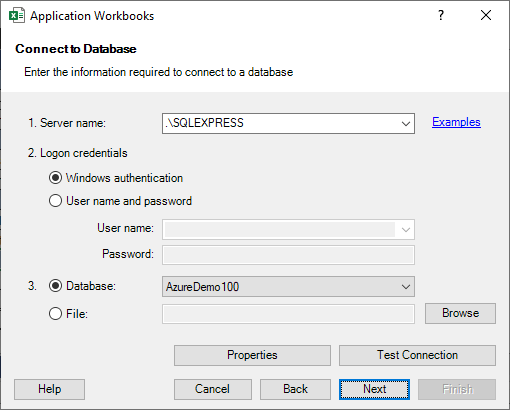Screen dimensions: 510x410
Task: Click the Test Connection button
Action: click(x=417, y=355)
